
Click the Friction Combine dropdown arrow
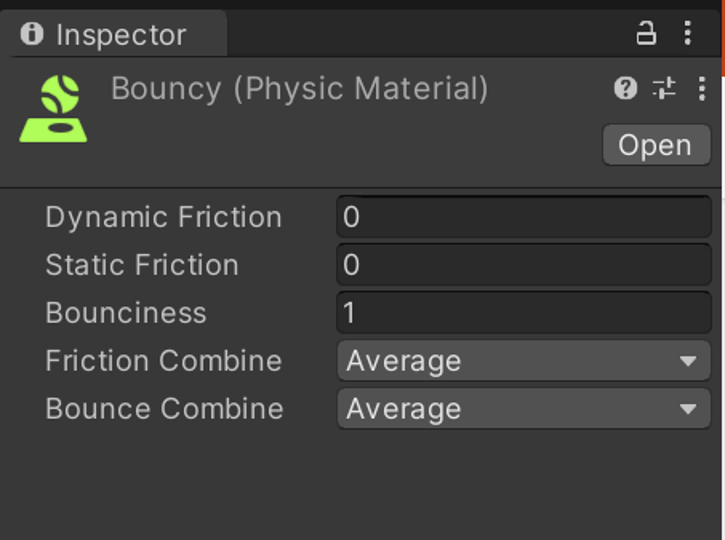[688, 361]
